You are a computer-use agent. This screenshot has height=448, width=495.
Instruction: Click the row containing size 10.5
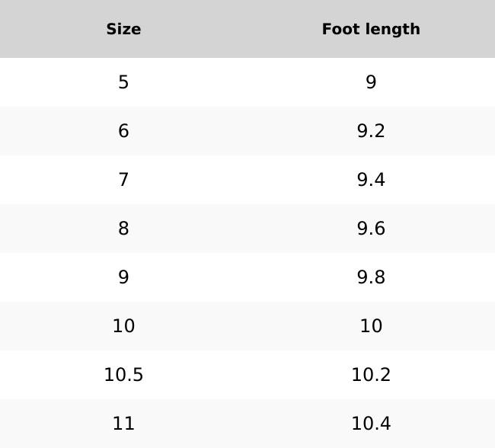tap(247, 375)
